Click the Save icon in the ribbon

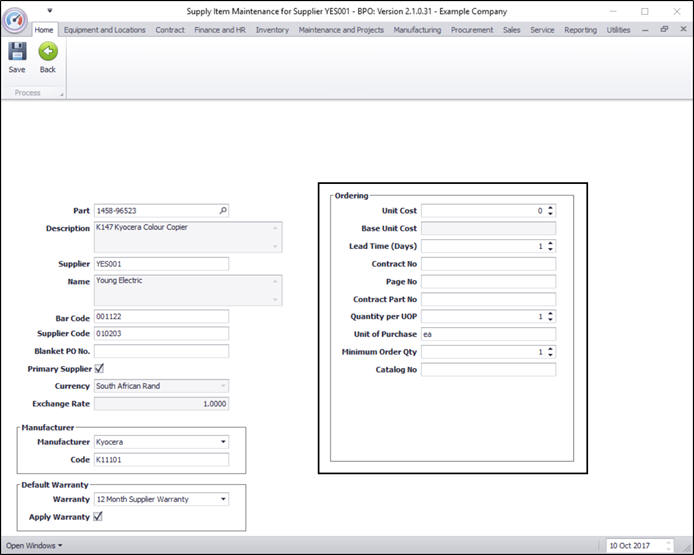click(x=17, y=51)
